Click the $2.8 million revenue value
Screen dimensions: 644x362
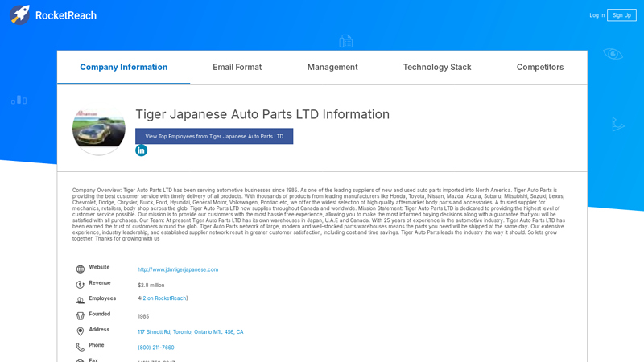tap(151, 286)
